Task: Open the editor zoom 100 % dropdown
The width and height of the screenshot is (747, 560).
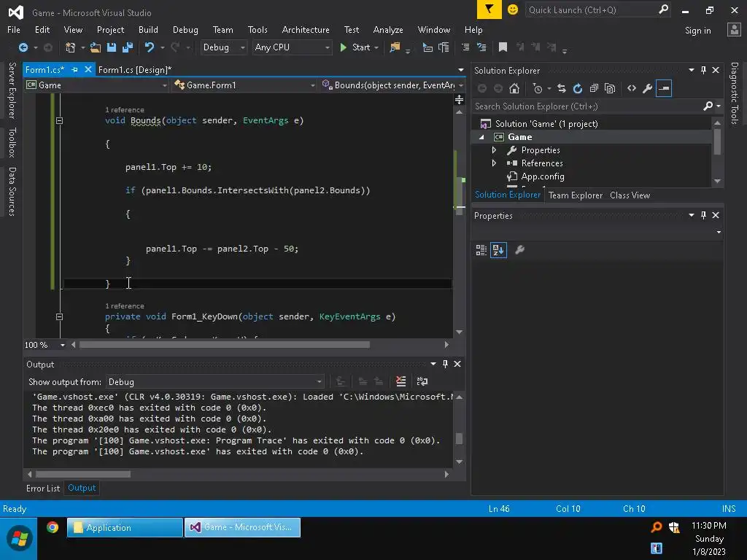Action: (x=63, y=345)
